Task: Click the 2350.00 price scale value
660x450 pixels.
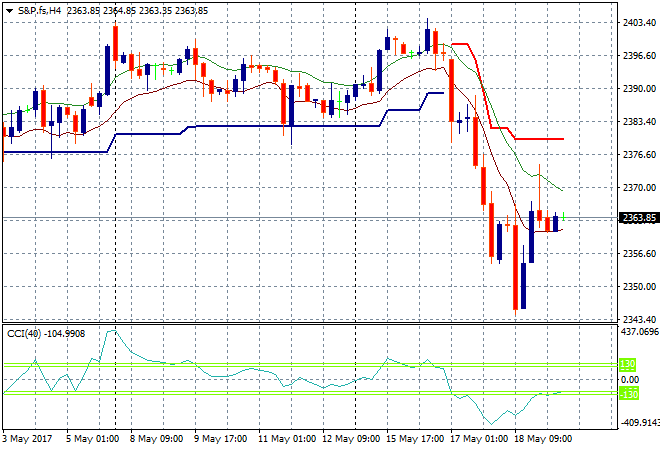Action: tap(639, 287)
